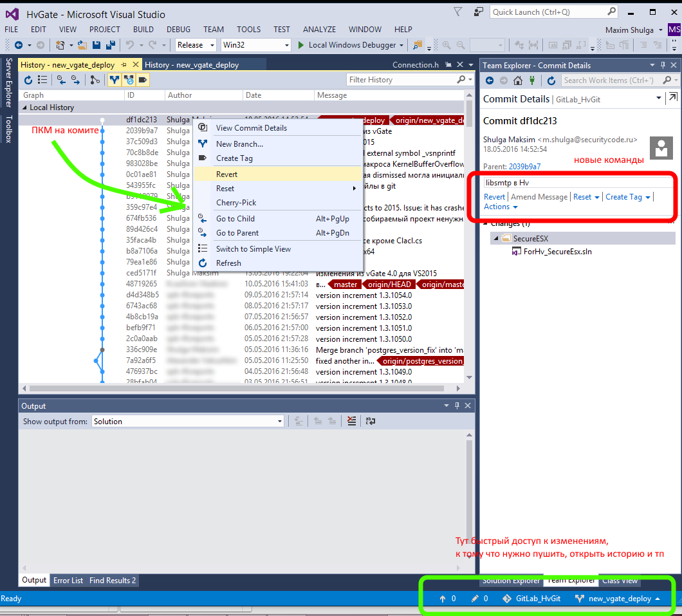The image size is (682, 616).
Task: Click the green Manage Connections plug icon
Action: coord(532,80)
